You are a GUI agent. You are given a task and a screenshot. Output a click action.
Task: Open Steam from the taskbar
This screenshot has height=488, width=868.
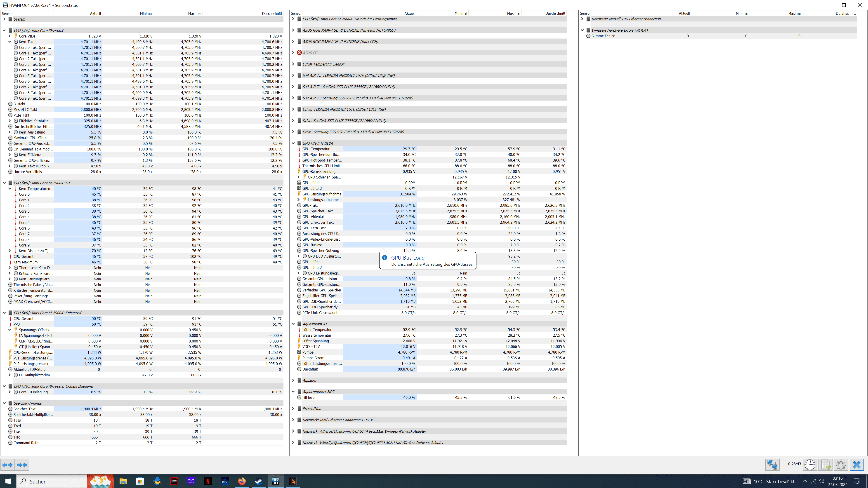click(x=259, y=481)
